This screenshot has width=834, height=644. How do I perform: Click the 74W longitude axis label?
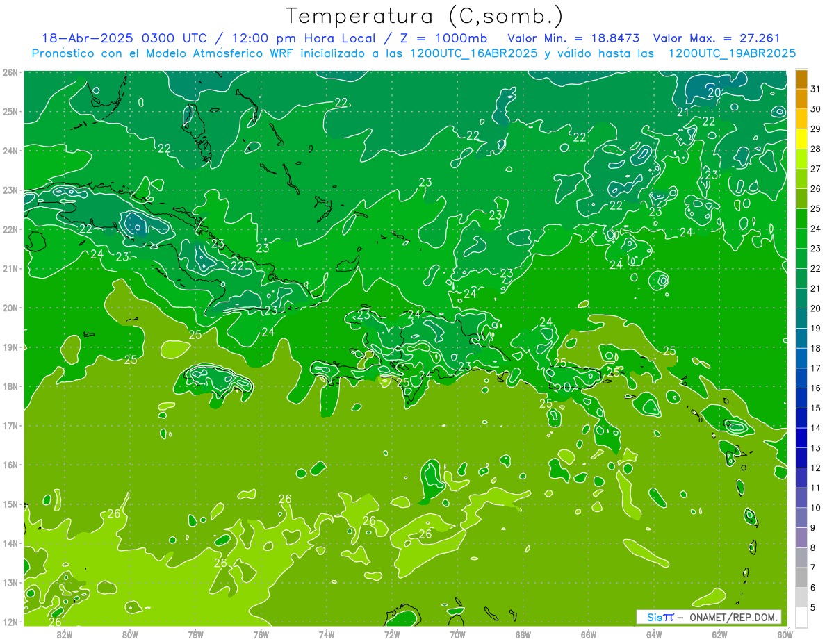[x=327, y=634]
